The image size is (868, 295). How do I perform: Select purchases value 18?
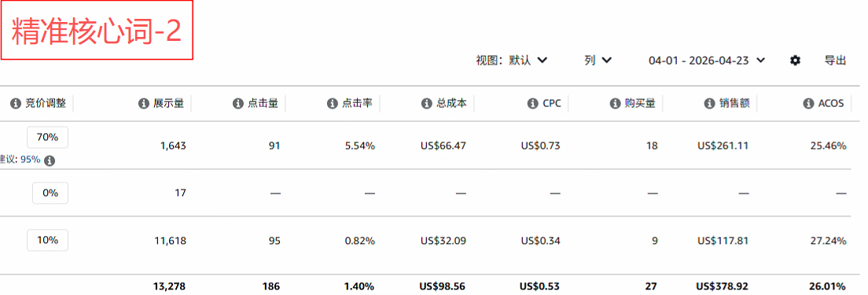[x=652, y=146]
